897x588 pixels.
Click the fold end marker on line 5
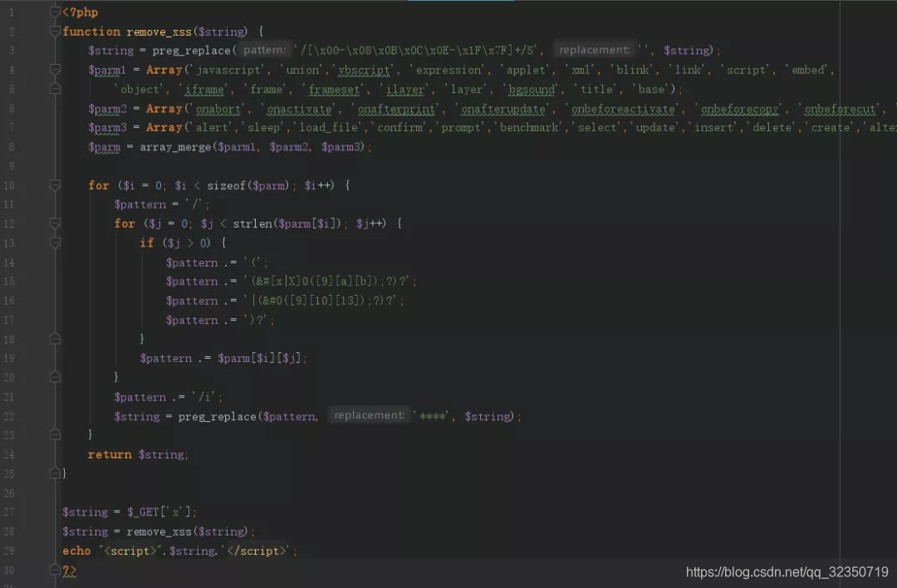55,89
